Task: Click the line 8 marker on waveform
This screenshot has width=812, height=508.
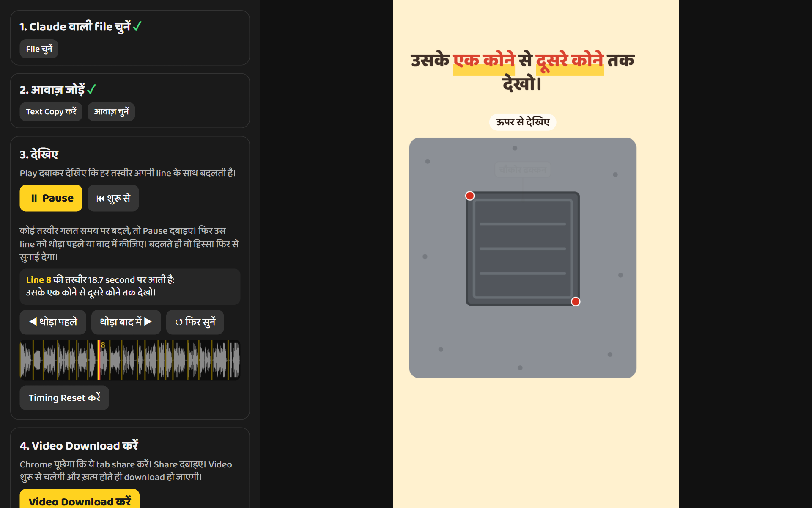Action: click(x=99, y=360)
